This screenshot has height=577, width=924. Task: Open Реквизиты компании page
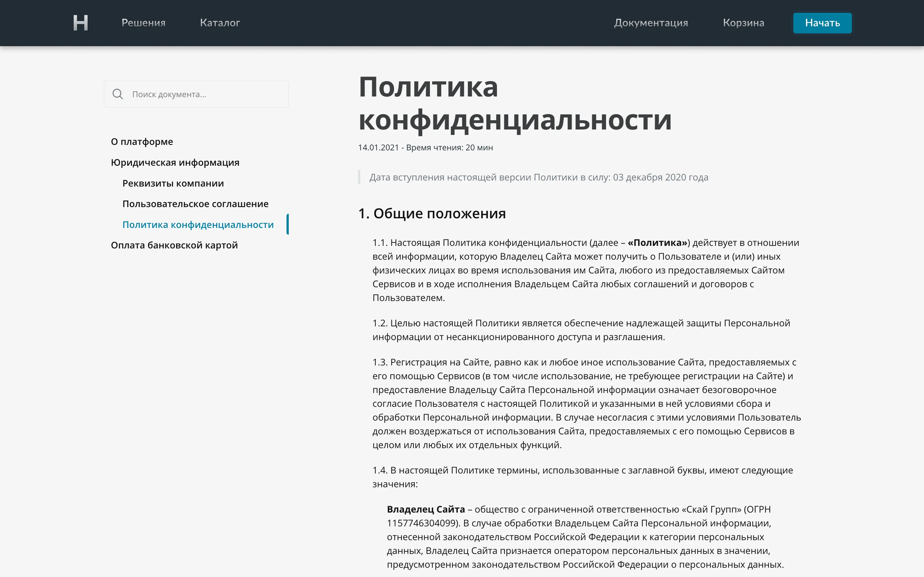(173, 183)
